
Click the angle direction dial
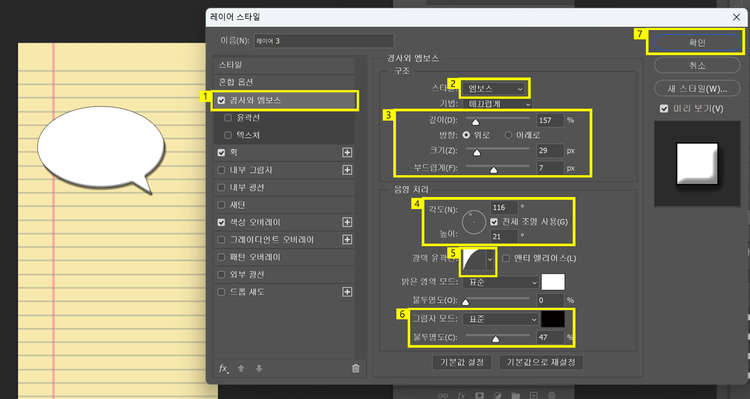coord(474,222)
